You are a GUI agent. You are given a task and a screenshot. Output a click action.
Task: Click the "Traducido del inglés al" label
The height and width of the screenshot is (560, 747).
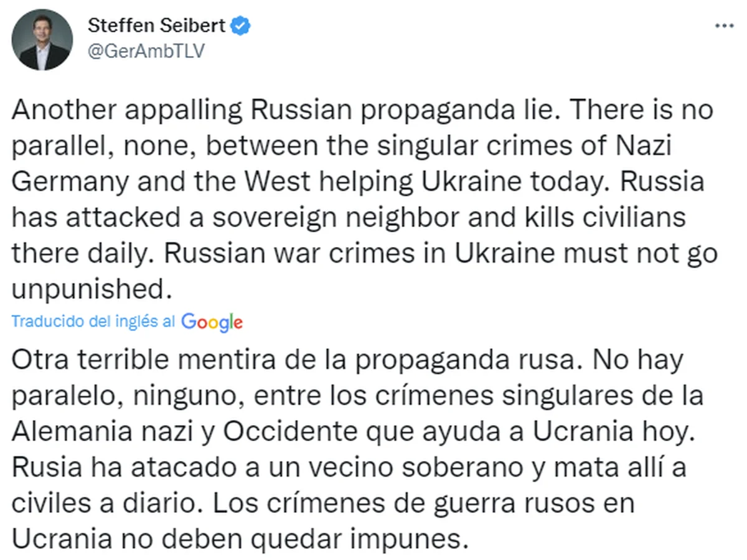[x=94, y=322]
